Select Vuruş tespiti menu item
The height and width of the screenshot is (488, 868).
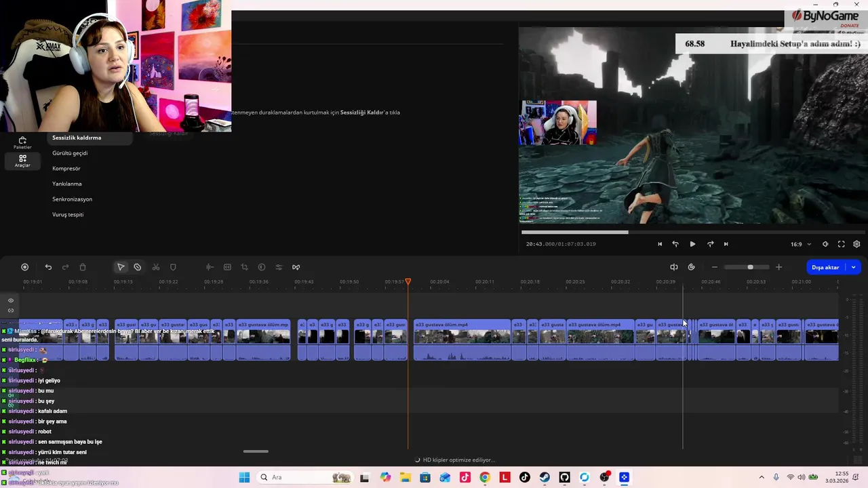pos(68,215)
